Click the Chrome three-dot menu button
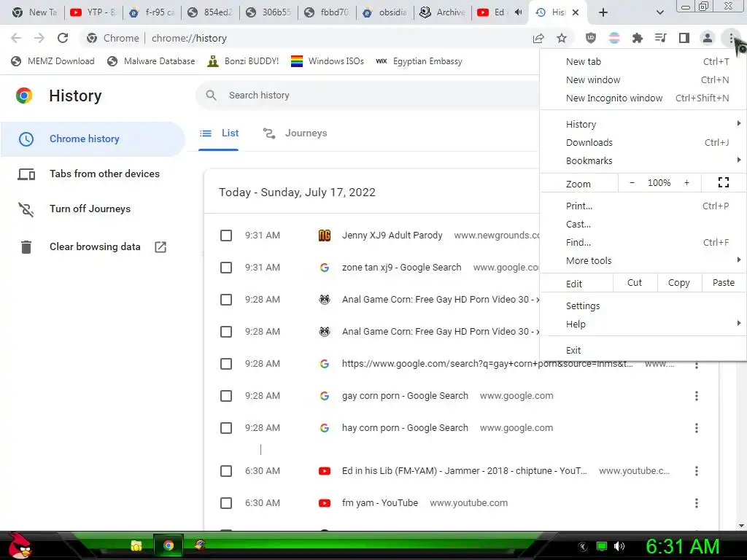Screen dimensions: 747x560 731,38
